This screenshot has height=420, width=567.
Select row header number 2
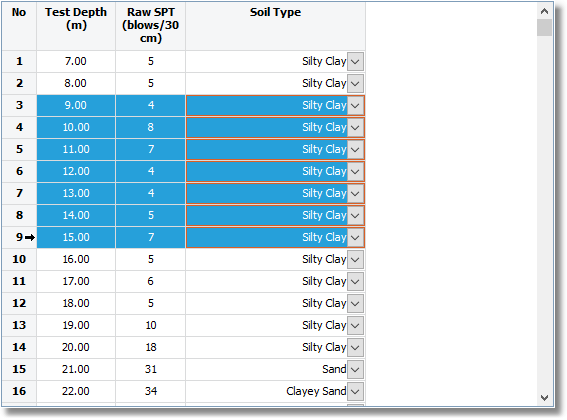tap(19, 84)
